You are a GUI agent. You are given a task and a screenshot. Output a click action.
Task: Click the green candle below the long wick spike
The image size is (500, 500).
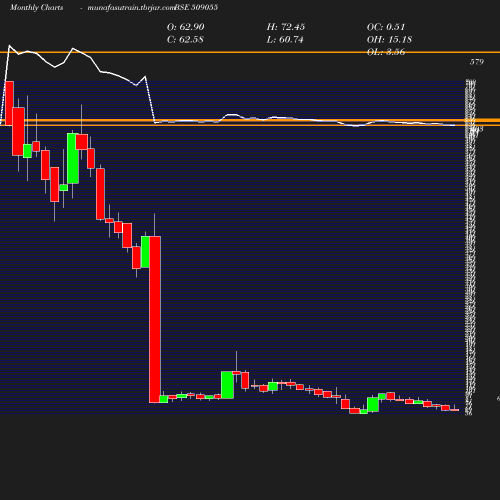[227, 385]
